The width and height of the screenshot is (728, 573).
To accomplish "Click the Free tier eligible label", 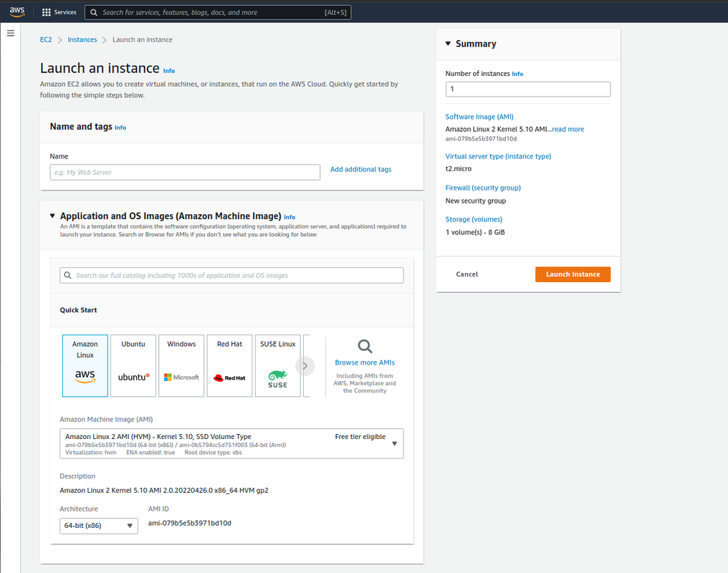I will [360, 437].
